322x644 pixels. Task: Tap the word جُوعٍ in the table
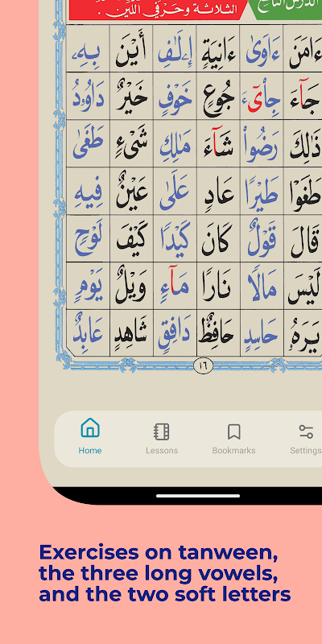pyautogui.click(x=218, y=98)
